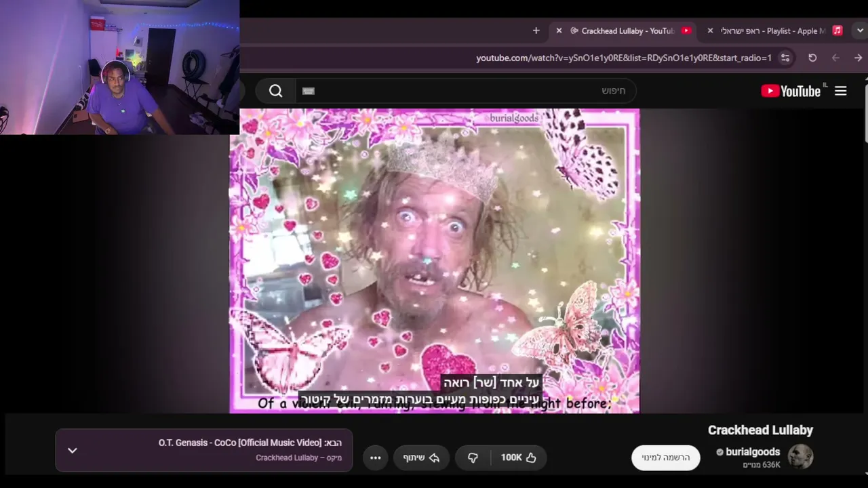The width and height of the screenshot is (868, 488).
Task: Open the burialgoods channel avatar
Action: tap(800, 457)
